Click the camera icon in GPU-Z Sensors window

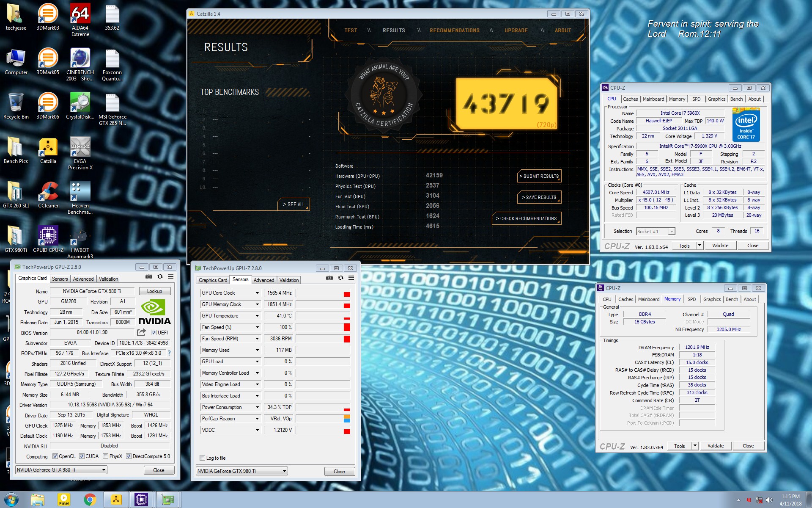[x=329, y=278]
